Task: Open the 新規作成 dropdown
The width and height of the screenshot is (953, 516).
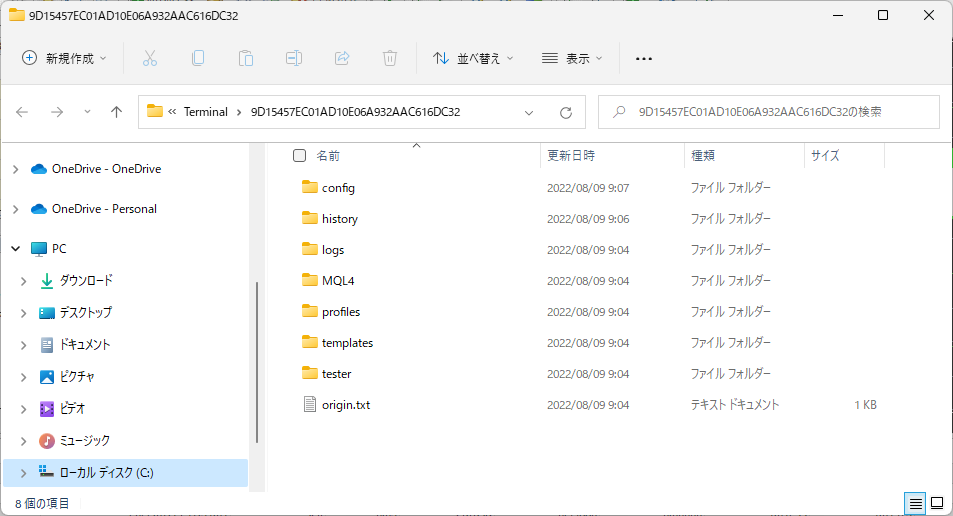Action: 64,58
